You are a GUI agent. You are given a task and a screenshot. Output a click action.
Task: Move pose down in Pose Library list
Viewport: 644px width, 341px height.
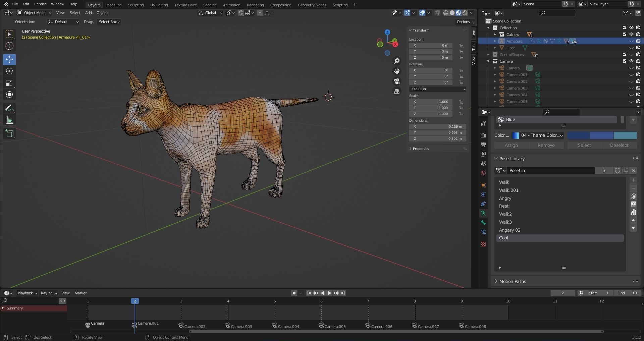[x=633, y=228]
